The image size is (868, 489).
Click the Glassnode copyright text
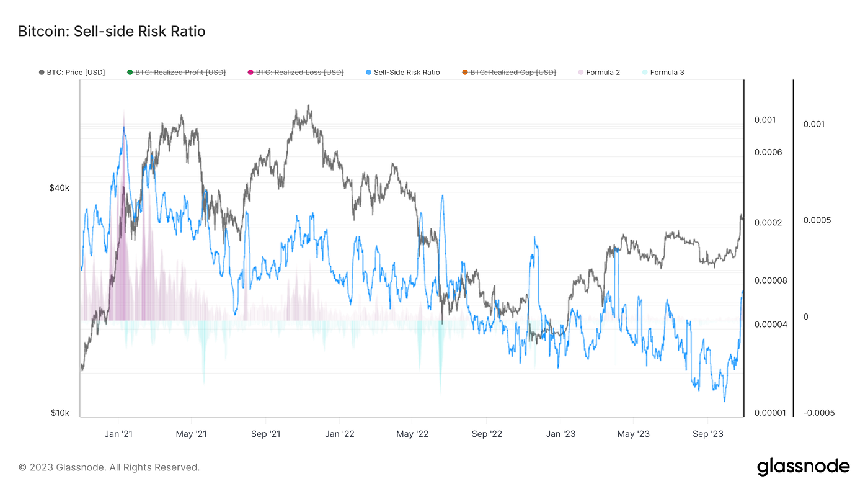pos(109,467)
